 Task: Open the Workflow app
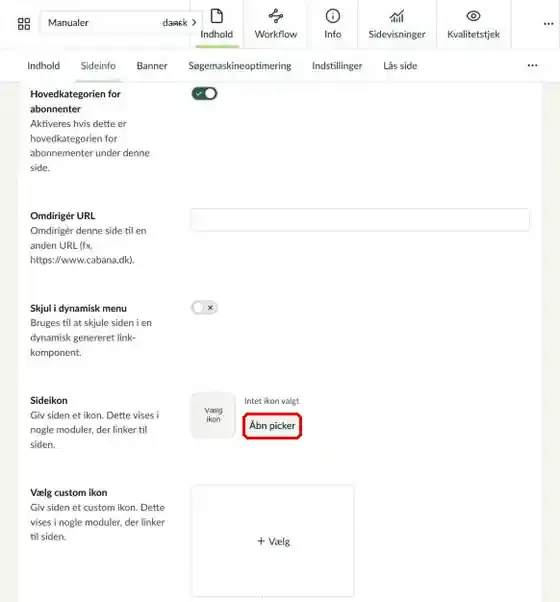tap(276, 24)
